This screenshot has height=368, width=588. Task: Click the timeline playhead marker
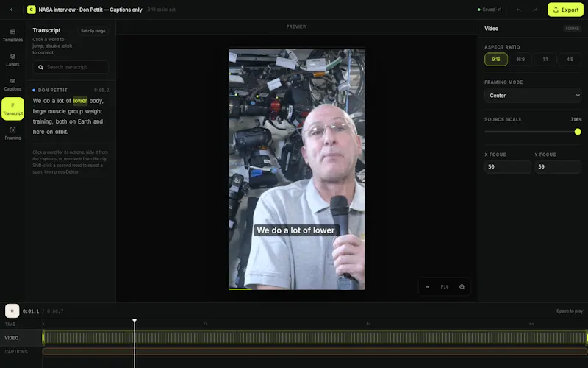click(135, 321)
